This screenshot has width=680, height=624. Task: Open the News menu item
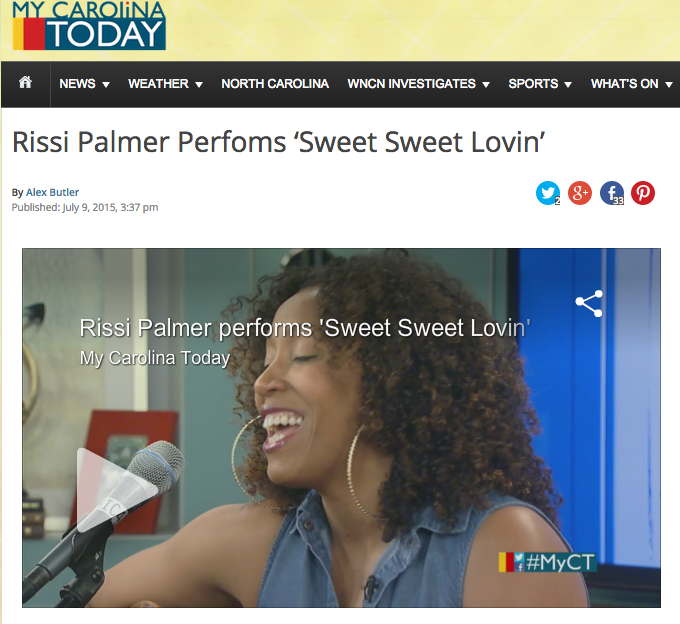click(x=77, y=84)
